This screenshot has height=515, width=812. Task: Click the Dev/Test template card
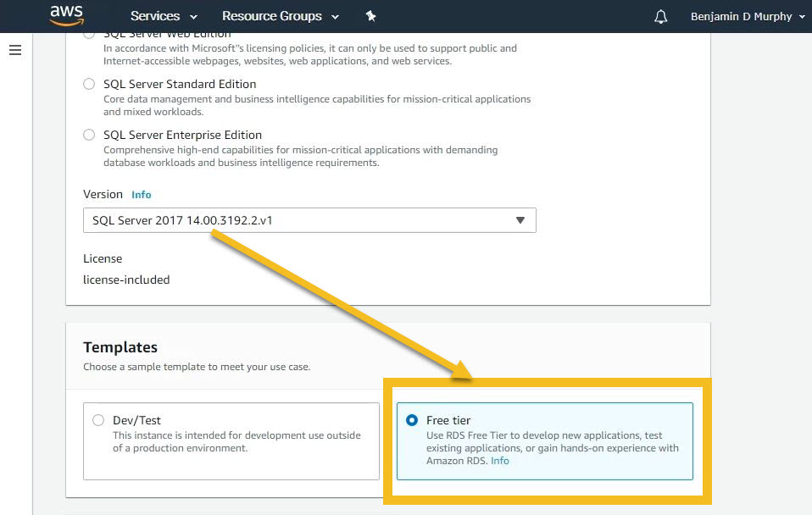(x=231, y=441)
